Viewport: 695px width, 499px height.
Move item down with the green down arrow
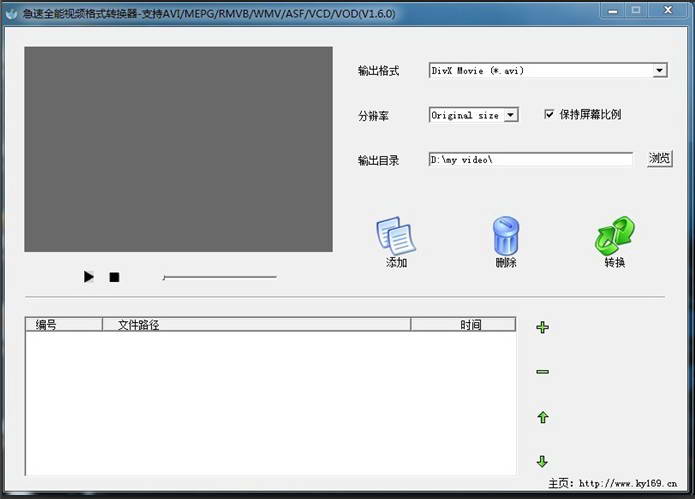[x=542, y=461]
